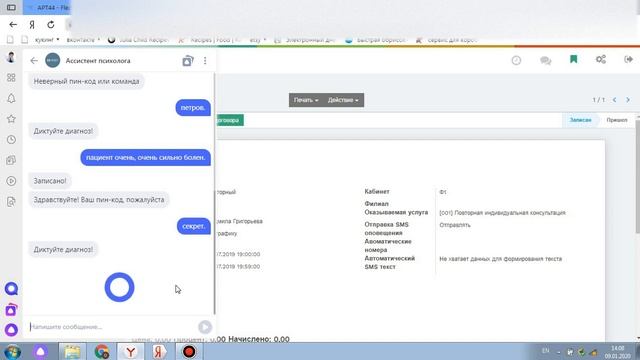Open the activity clock icon in the top bar
Viewport: 640px width, 360px height.
pyautogui.click(x=516, y=60)
